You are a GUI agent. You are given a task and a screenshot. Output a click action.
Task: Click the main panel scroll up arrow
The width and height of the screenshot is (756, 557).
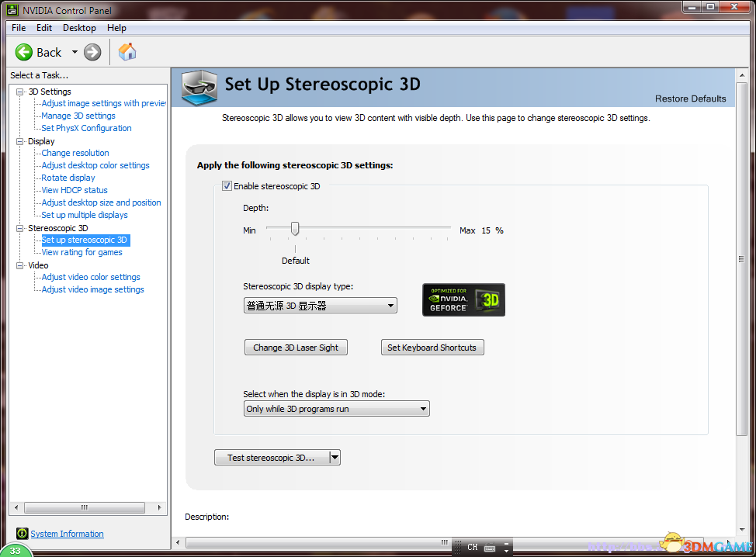pos(742,75)
